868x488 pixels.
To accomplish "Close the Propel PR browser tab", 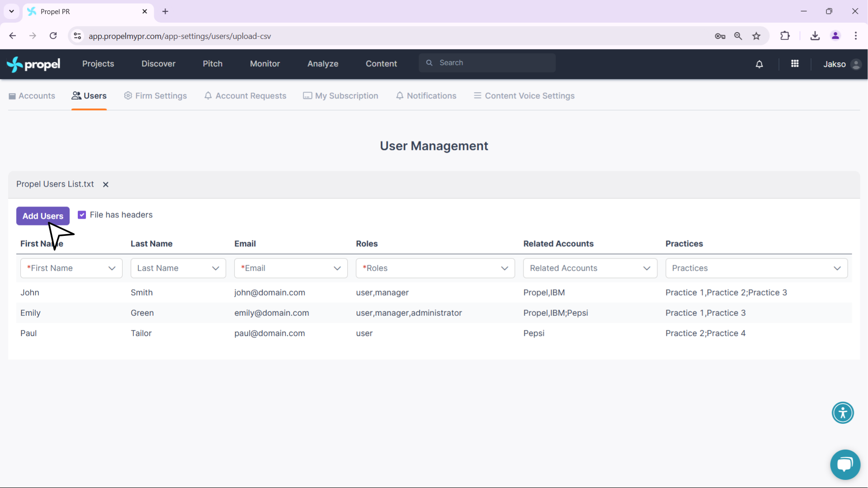I will click(x=145, y=11).
